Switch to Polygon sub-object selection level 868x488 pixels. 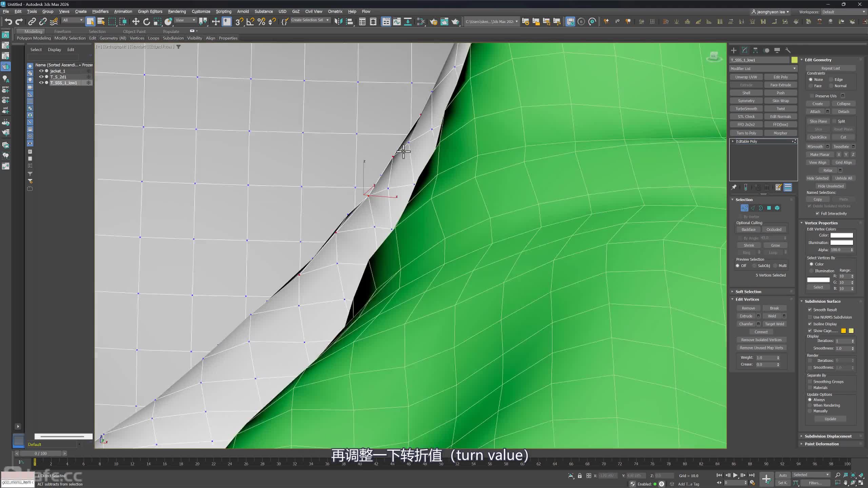pyautogui.click(x=769, y=208)
